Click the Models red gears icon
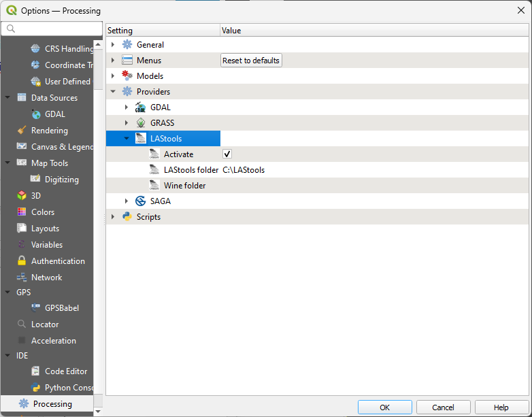Viewport: 532px width, 417px height. (x=127, y=76)
